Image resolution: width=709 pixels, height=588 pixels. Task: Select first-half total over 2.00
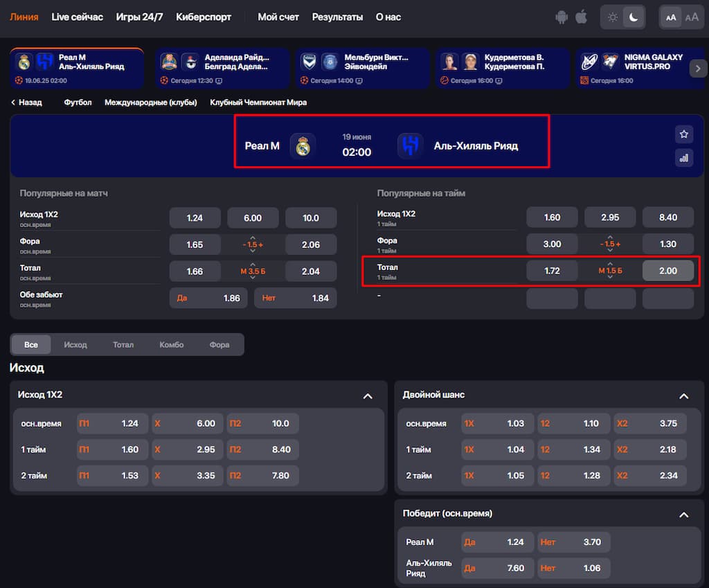tap(668, 271)
